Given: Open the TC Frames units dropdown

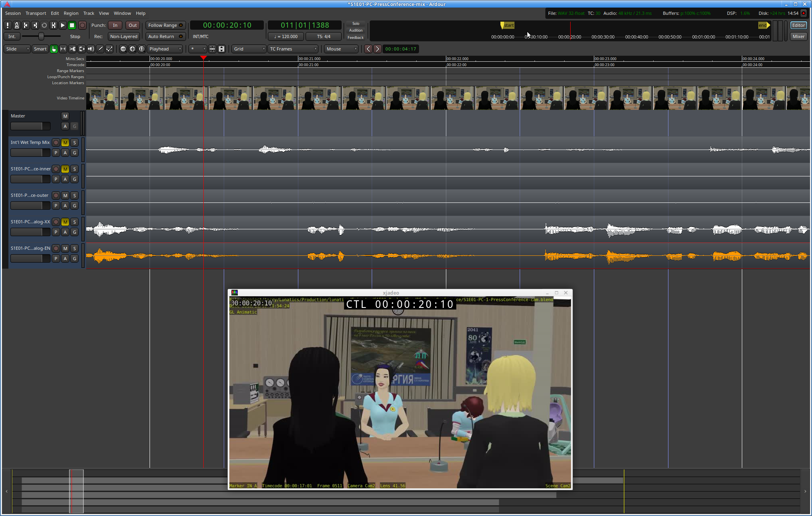Looking at the screenshot, I should pos(293,49).
